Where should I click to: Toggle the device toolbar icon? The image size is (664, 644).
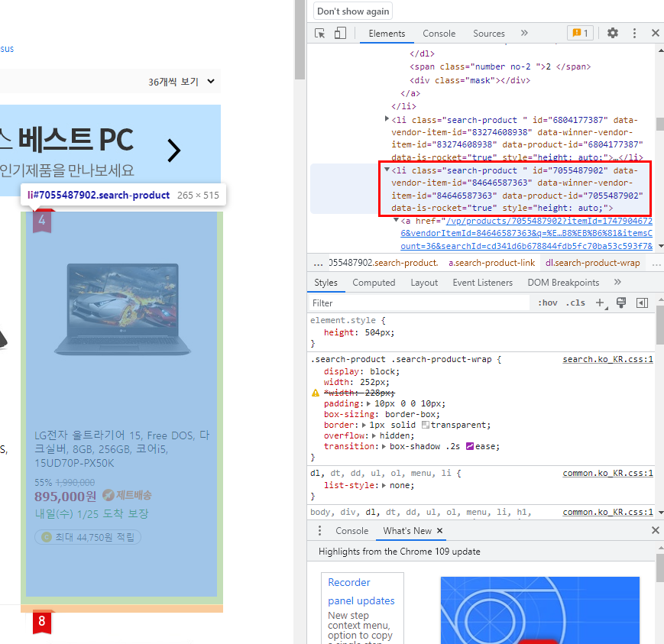[340, 33]
